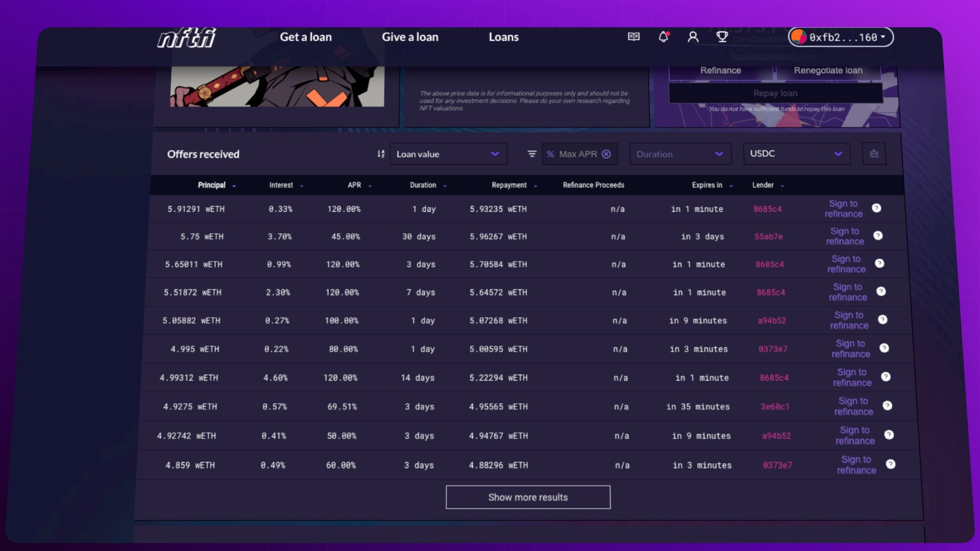Open the Loan value sort dropdown
Screen dimensions: 980x551
[448, 154]
